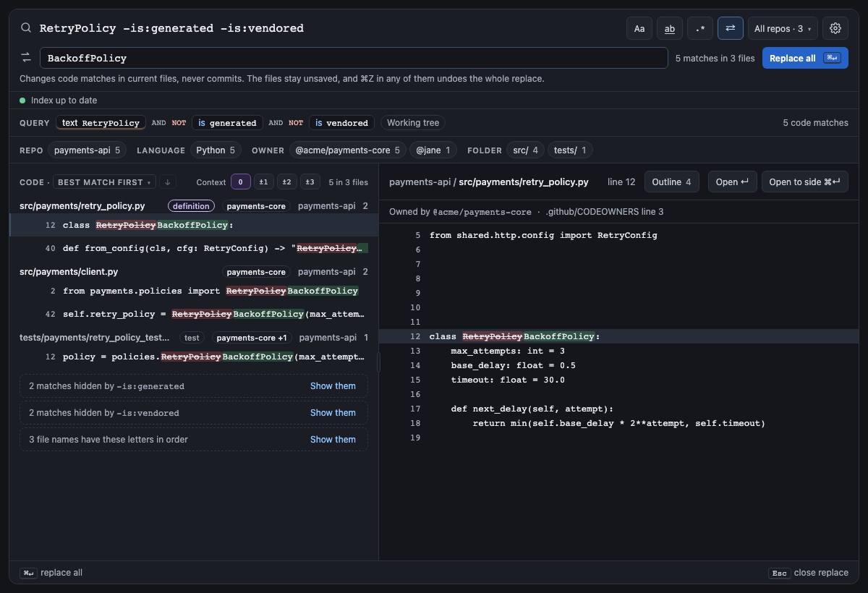868x593 pixels.
Task: Select context 0 lines
Action: 240,182
